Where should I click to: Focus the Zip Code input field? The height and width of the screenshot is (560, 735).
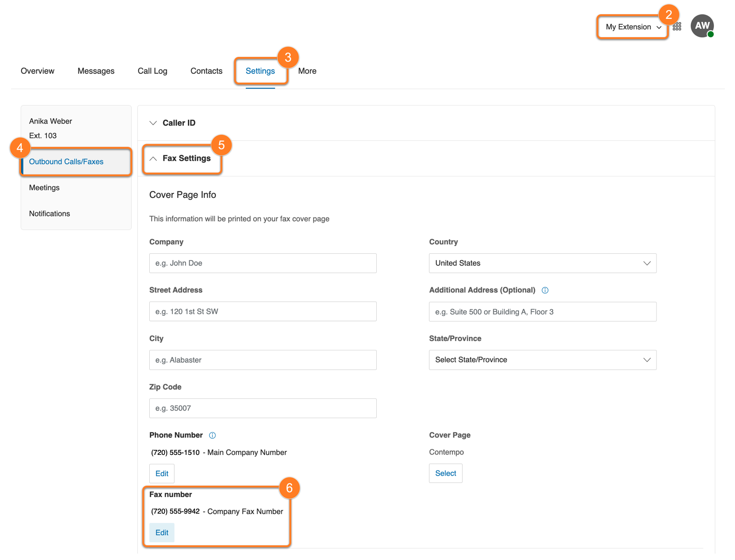(262, 408)
